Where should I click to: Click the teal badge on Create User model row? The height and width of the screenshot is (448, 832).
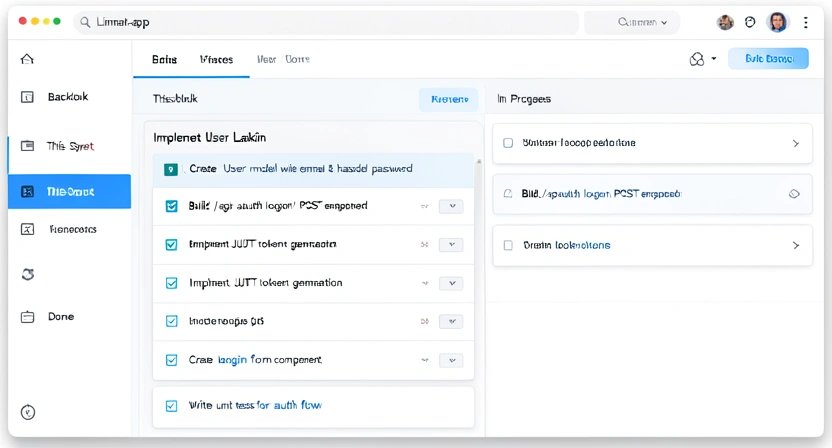coord(171,169)
